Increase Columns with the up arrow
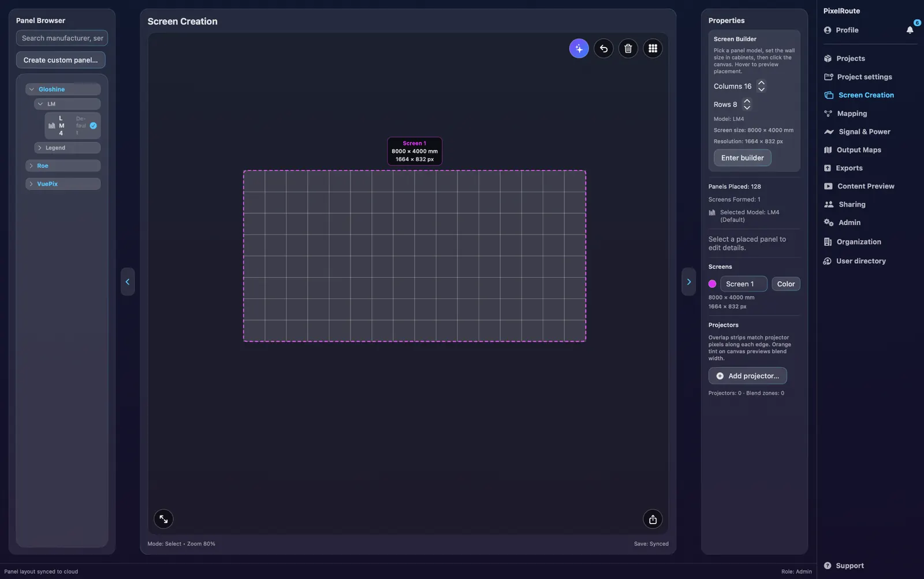Image resolution: width=924 pixels, height=579 pixels. click(761, 83)
